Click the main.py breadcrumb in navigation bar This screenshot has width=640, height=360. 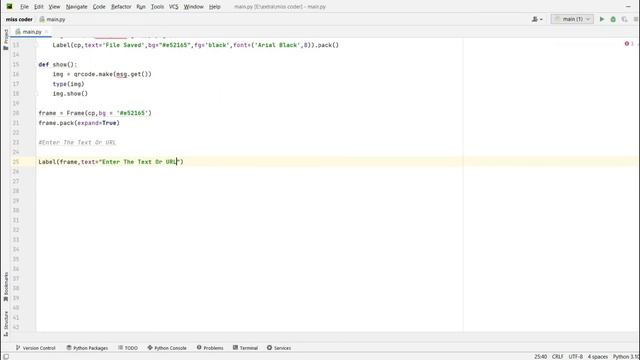(x=52, y=19)
